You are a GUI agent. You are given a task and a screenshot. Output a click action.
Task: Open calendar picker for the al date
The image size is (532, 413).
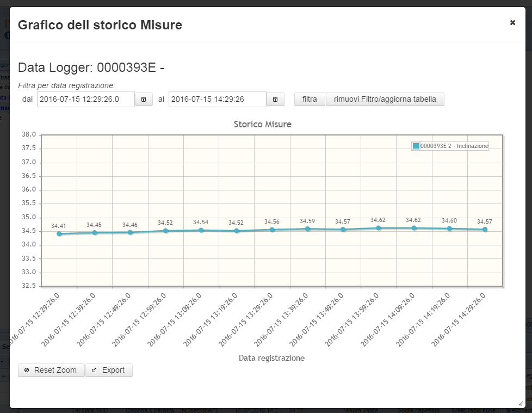point(275,100)
